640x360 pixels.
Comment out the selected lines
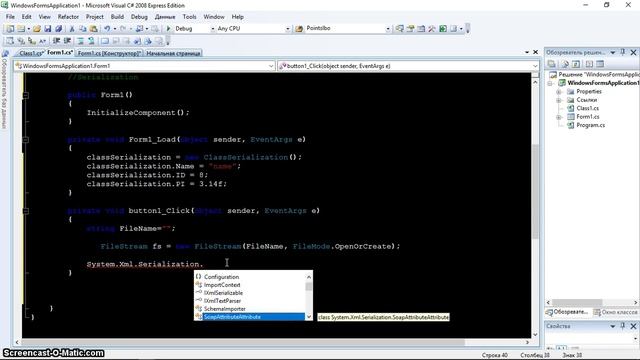[80, 41]
